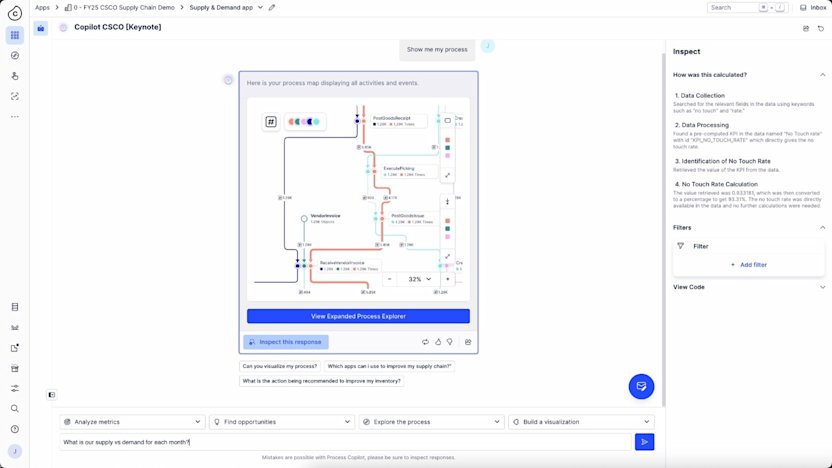
Task: Click the object type color circles legend
Action: click(305, 122)
